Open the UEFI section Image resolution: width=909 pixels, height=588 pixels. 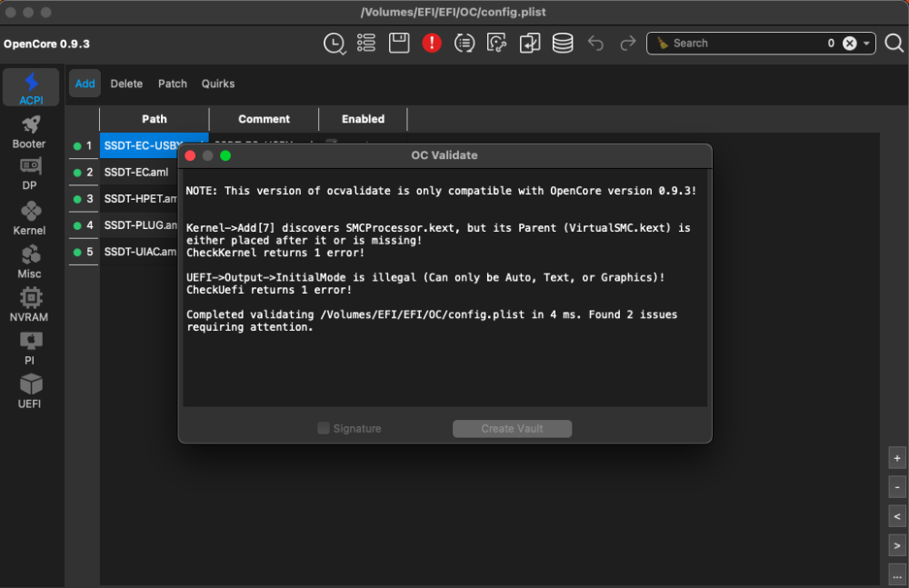pos(29,392)
